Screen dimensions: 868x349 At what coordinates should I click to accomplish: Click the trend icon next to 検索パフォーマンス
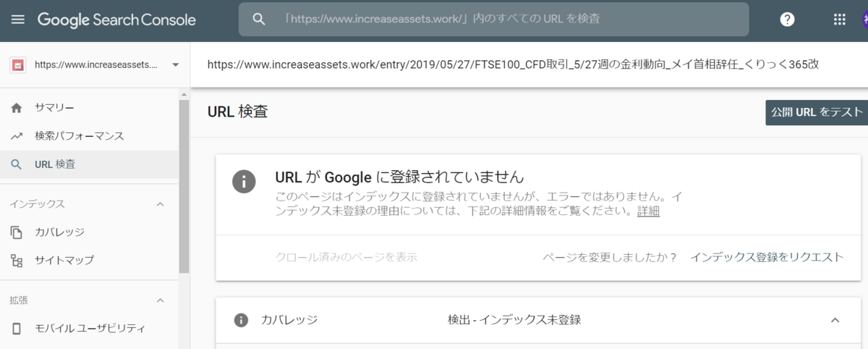click(x=17, y=136)
